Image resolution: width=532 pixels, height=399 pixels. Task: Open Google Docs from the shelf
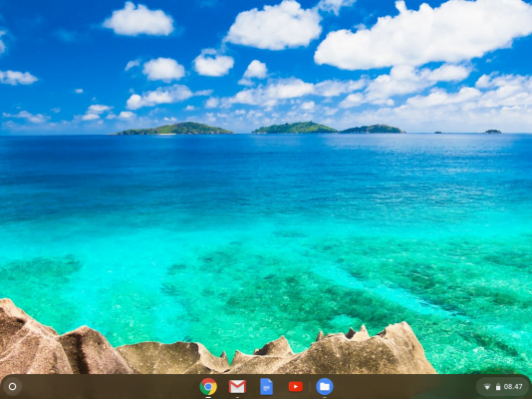266,386
